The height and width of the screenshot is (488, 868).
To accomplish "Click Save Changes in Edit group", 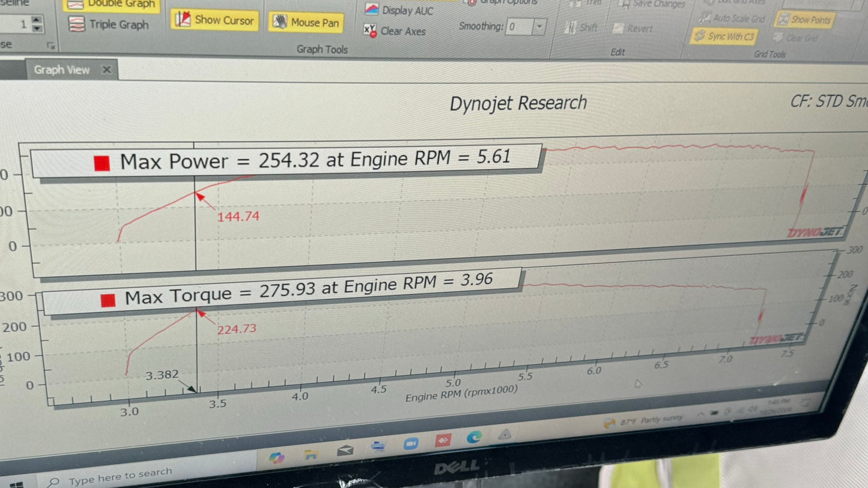I will [x=652, y=5].
